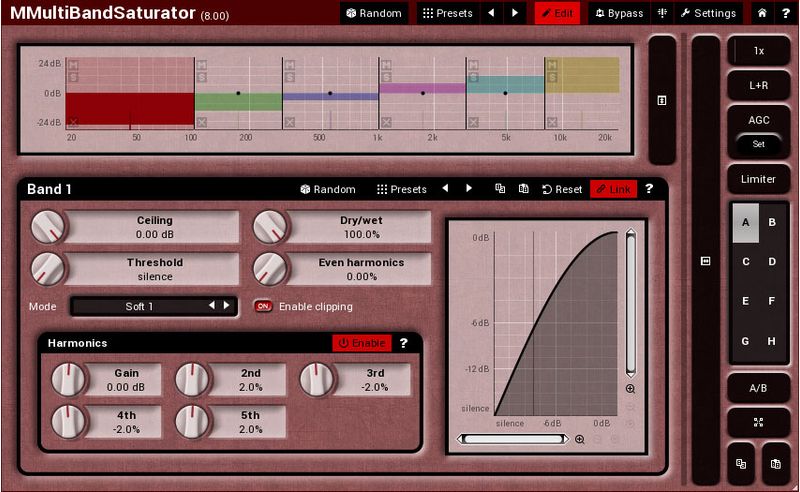Image resolution: width=800 pixels, height=492 pixels.
Task: Toggle the Band 1 Link button
Action: coord(613,189)
